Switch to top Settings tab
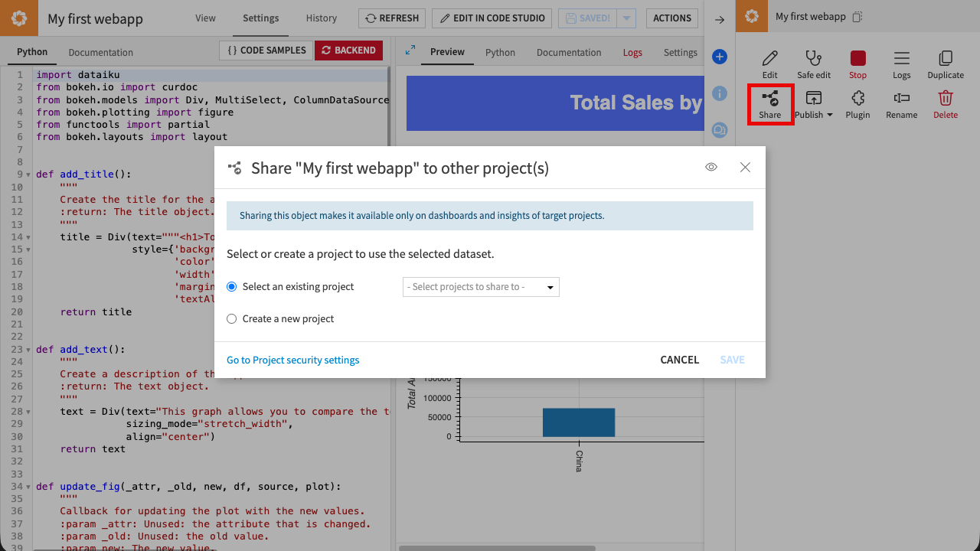 pyautogui.click(x=261, y=18)
